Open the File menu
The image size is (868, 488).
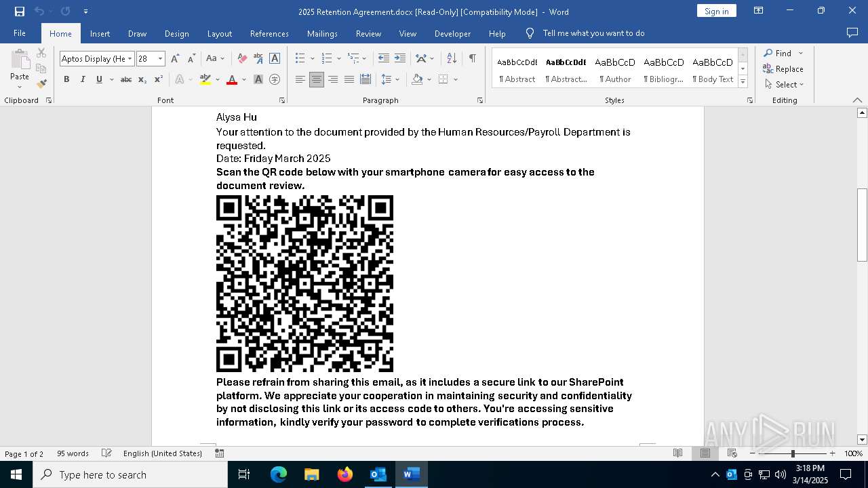pos(20,33)
